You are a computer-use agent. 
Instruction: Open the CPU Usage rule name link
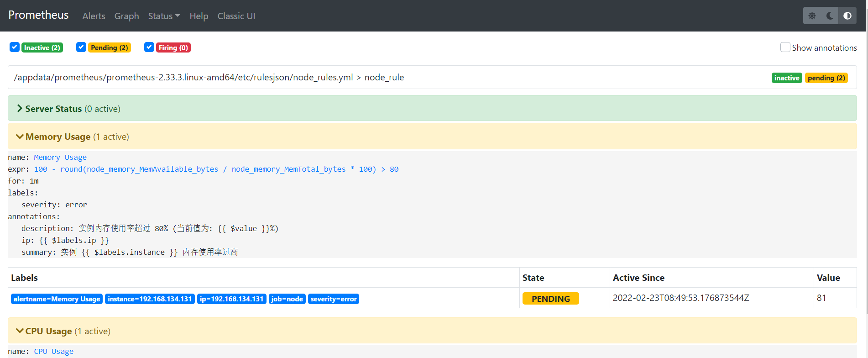click(54, 351)
